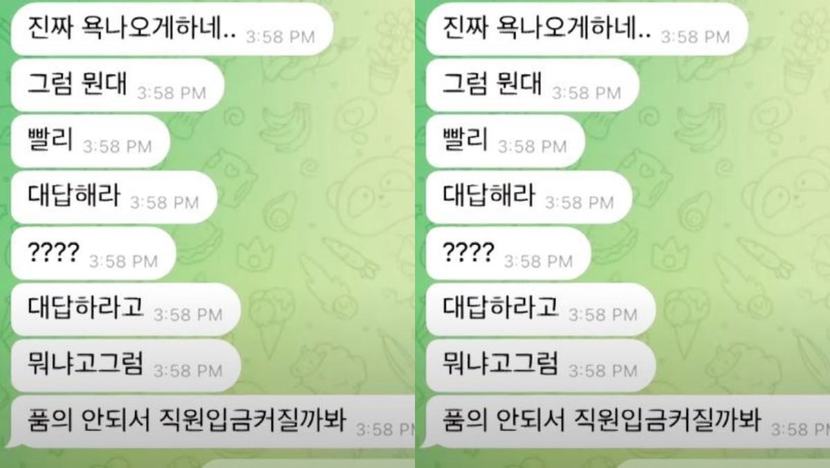
Task: Select the '뭐냐고그럼' message in left chat
Action: [125, 365]
